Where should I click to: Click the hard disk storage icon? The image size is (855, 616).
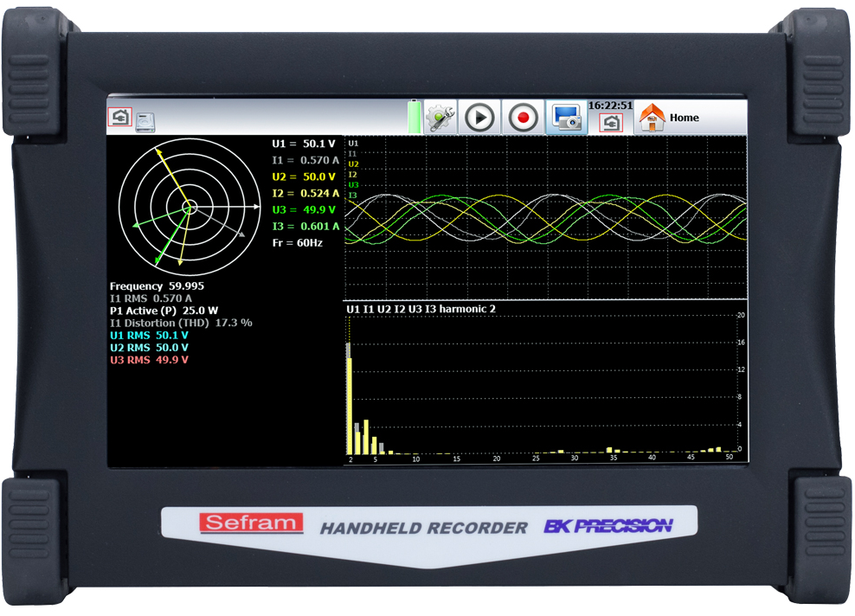145,123
